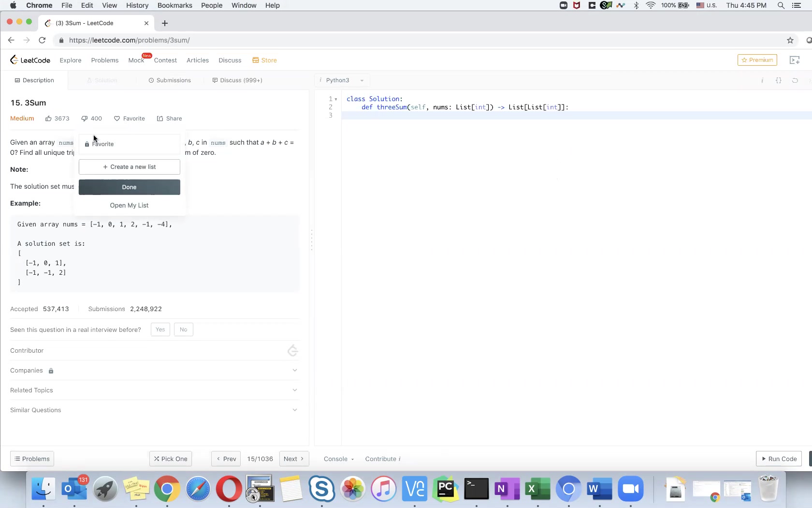Click the Done button

(x=129, y=187)
